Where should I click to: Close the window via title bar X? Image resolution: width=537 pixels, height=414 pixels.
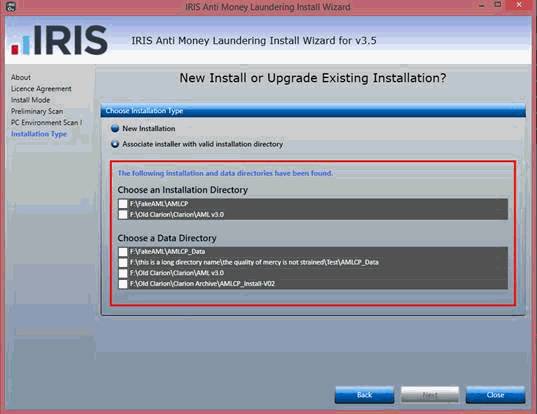519,5
